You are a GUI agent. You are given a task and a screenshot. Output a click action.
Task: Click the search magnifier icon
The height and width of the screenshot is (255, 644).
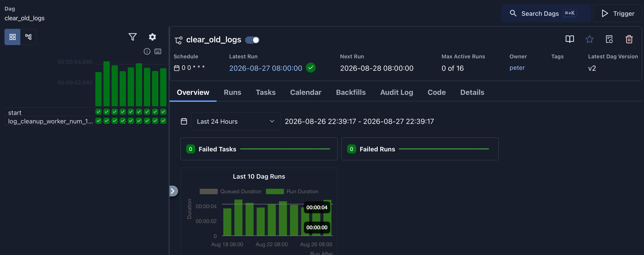pyautogui.click(x=513, y=13)
